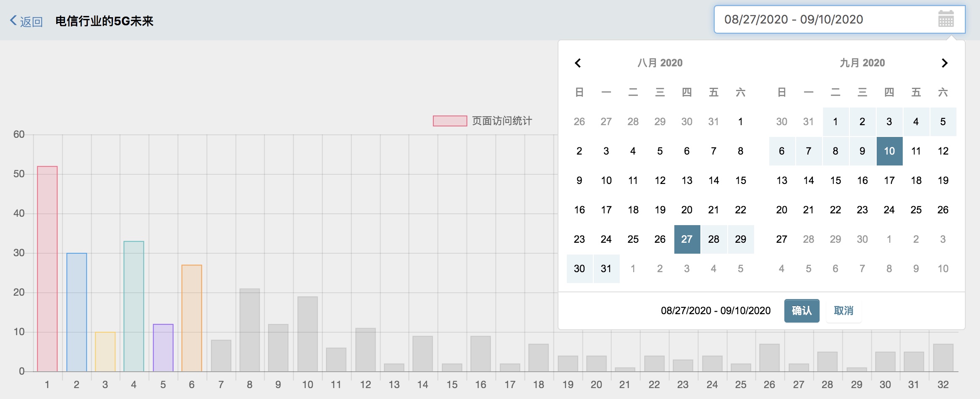Click the calendar icon in date field
Viewport: 980px width, 399px height.
(x=946, y=19)
